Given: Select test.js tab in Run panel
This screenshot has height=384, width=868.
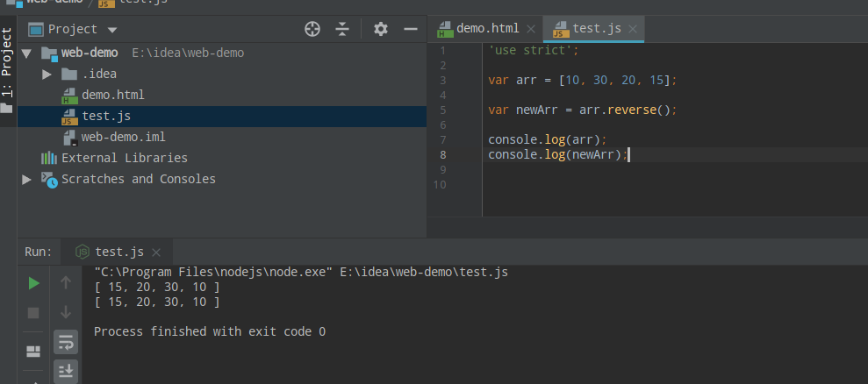Looking at the screenshot, I should (x=119, y=252).
